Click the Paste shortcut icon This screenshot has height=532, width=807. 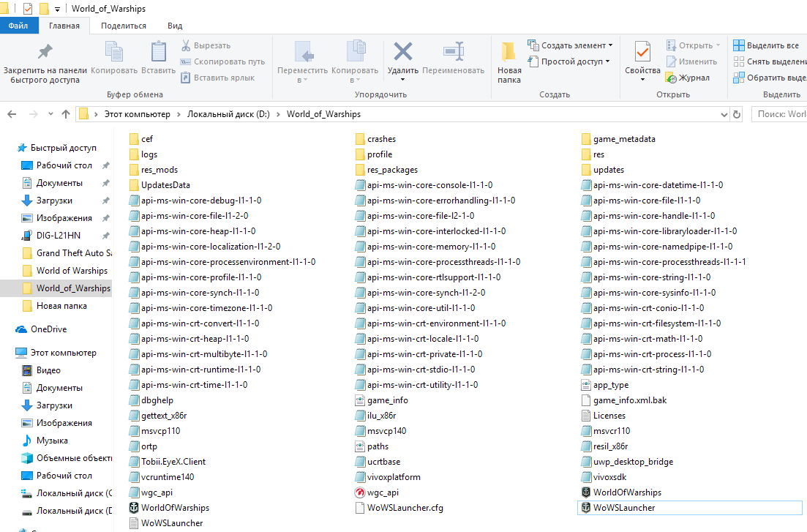186,78
